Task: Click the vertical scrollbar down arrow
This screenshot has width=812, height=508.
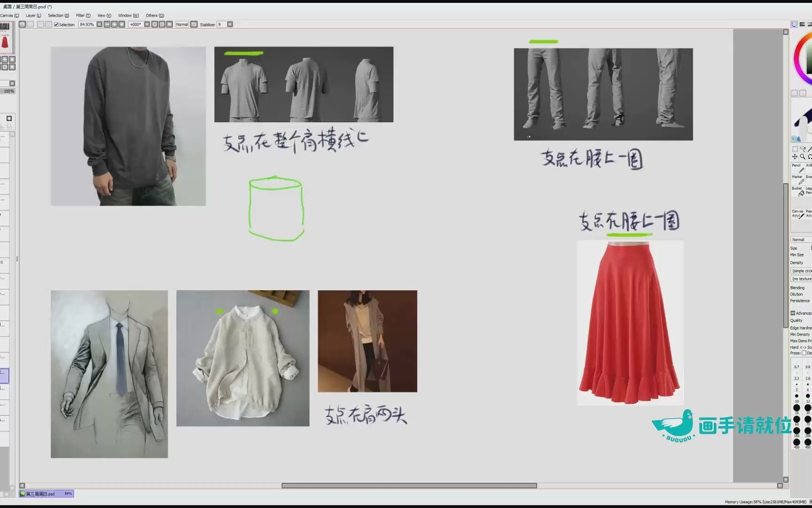Action: 786,479
